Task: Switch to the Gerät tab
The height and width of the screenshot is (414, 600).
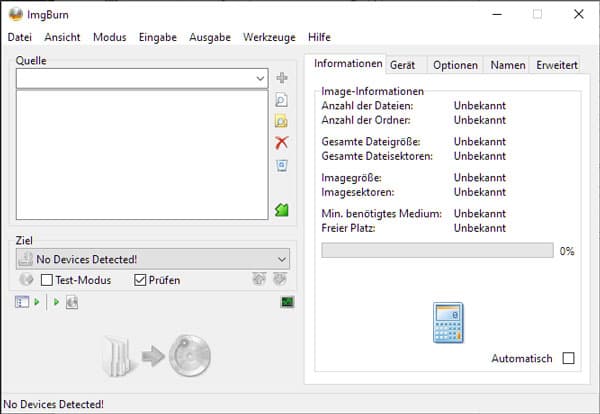Action: click(x=403, y=64)
